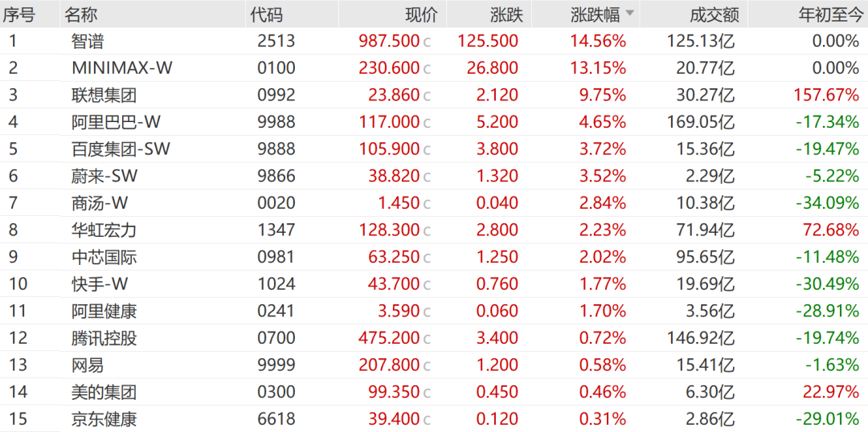
Task: Click stock code 0700
Action: tap(276, 338)
